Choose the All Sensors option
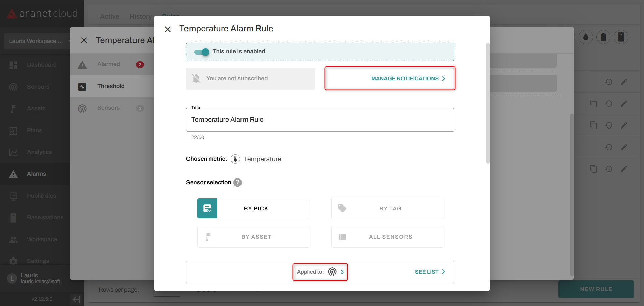 (387, 237)
